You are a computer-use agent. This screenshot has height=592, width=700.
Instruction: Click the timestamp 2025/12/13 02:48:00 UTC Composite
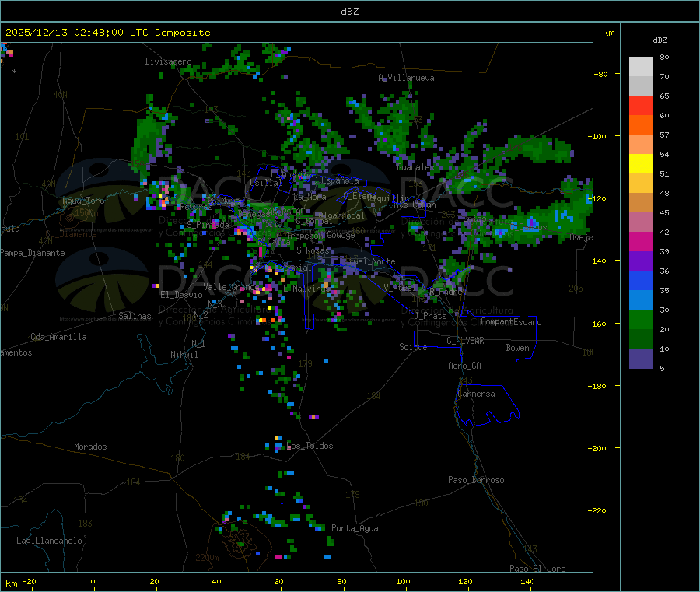pyautogui.click(x=107, y=33)
